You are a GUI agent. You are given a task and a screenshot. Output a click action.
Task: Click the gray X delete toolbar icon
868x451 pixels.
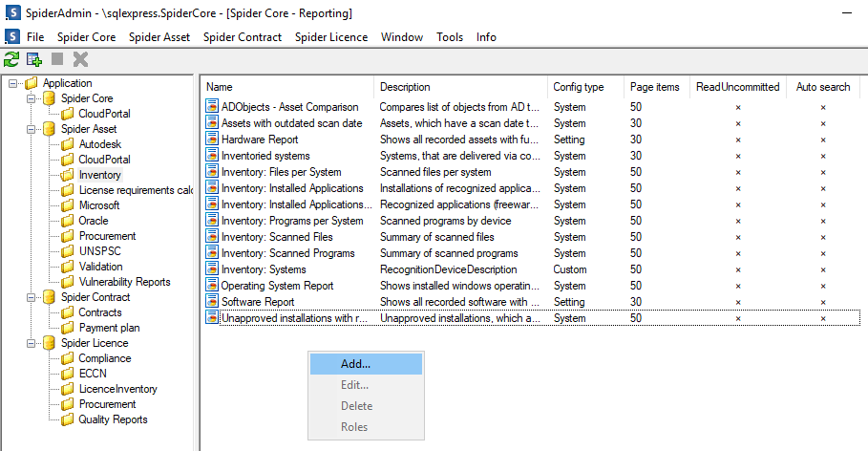80,59
